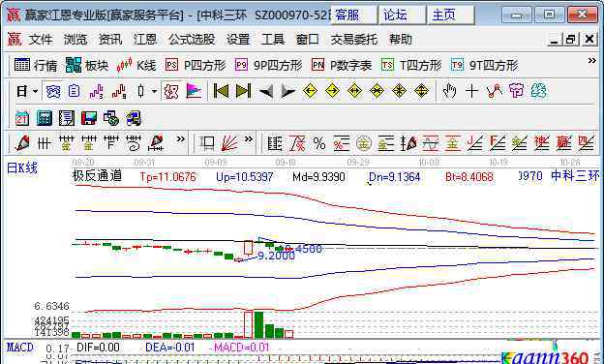The height and width of the screenshot is (364, 604).
Task: Click the notepad list icon
Action: [67, 118]
